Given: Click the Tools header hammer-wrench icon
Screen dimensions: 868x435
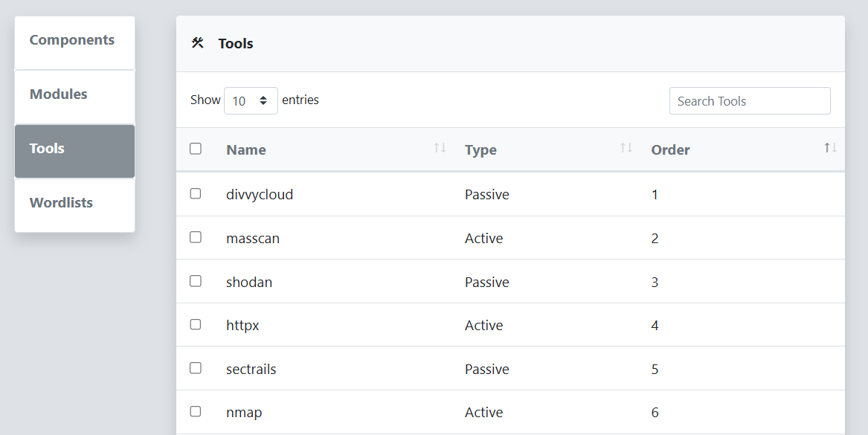Looking at the screenshot, I should click(198, 42).
